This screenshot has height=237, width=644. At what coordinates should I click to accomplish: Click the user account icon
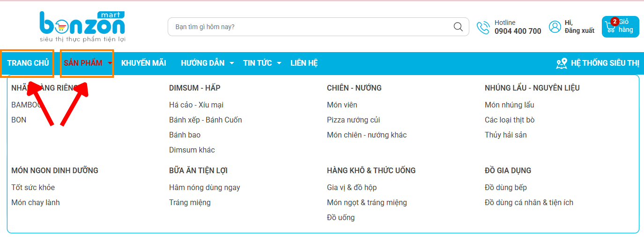click(x=555, y=27)
